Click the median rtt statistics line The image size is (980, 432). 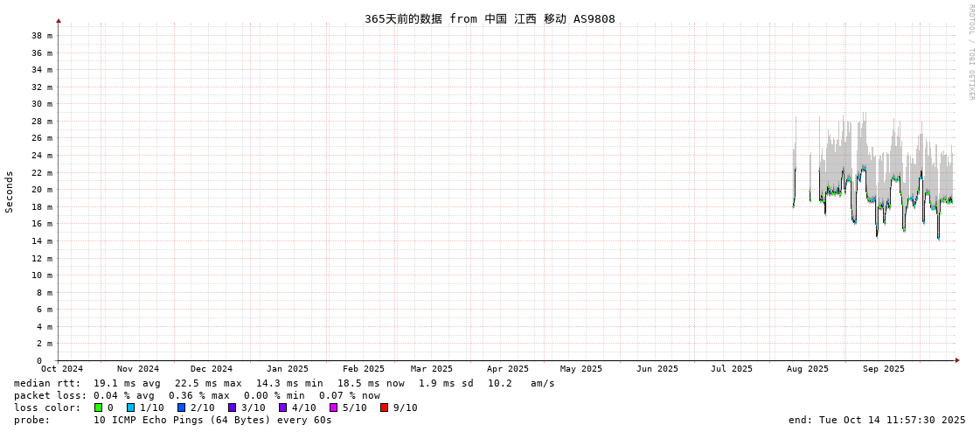pyautogui.click(x=284, y=383)
